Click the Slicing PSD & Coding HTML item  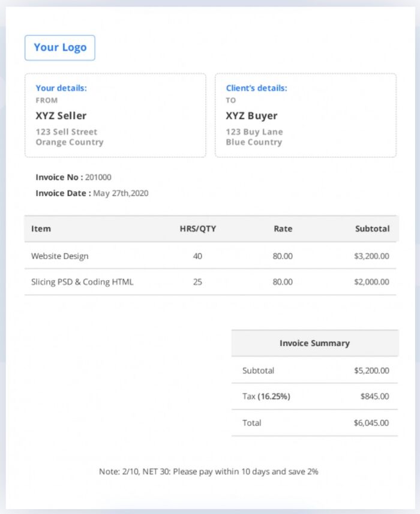[82, 282]
